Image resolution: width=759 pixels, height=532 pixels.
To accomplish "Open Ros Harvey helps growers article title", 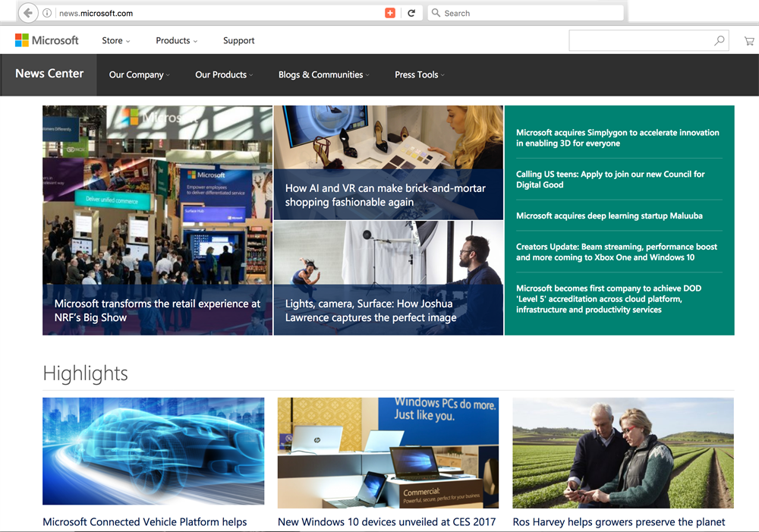I will (x=619, y=522).
